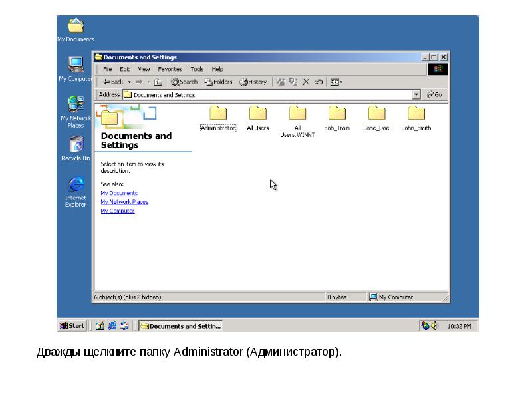The height and width of the screenshot is (399, 532).
Task: Toggle the History pane button
Action: click(x=253, y=82)
